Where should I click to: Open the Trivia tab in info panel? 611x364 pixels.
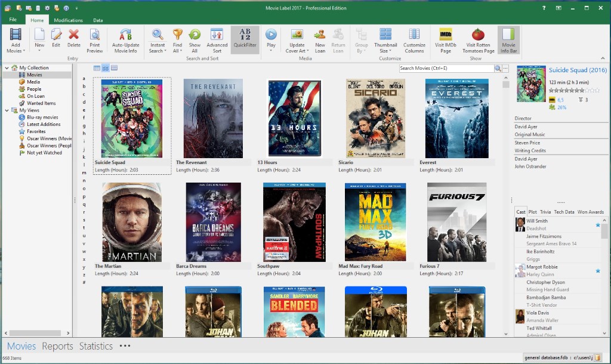pos(545,212)
